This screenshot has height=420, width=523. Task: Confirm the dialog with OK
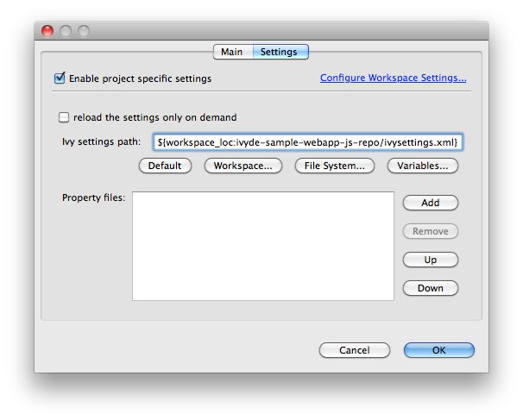(438, 350)
